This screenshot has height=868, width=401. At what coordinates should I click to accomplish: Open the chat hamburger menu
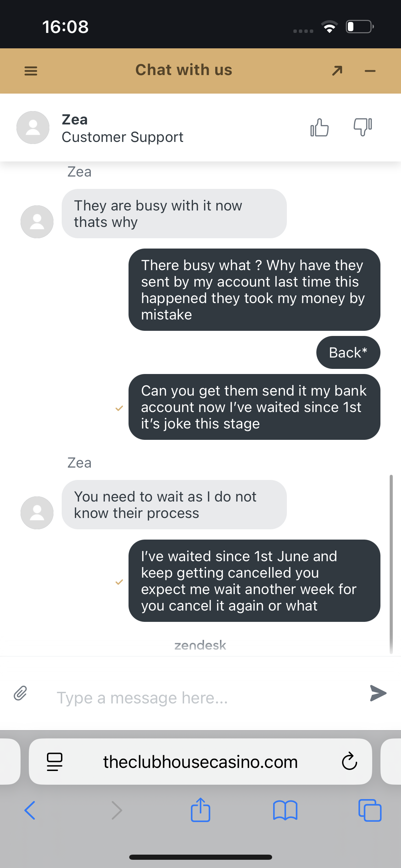pyautogui.click(x=31, y=71)
